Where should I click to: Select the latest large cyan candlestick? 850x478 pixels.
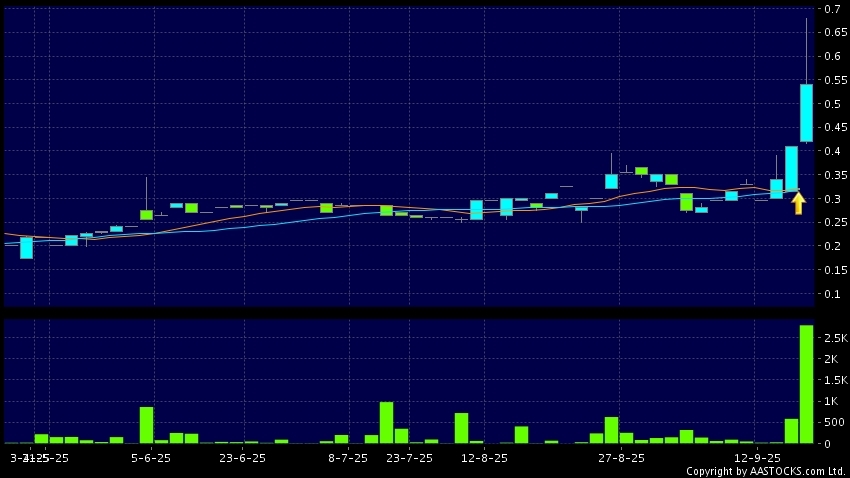[806, 113]
